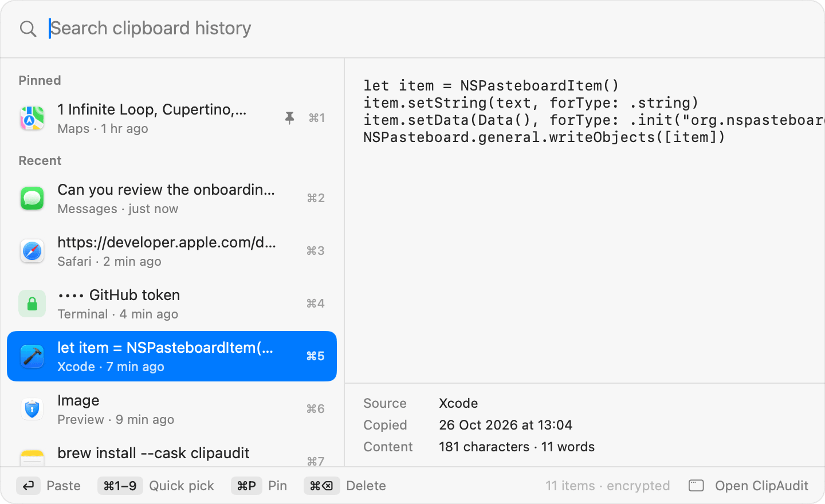Click the Preview shield icon
The width and height of the screenshot is (825, 504).
click(32, 409)
